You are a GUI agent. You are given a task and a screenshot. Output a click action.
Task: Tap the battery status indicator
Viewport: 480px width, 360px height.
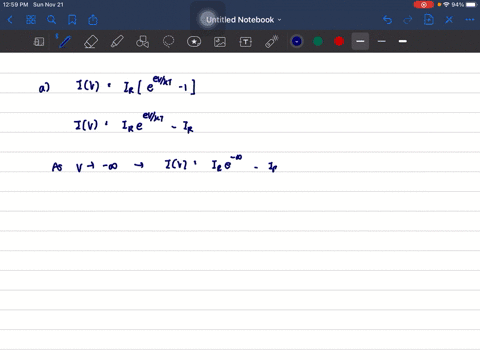[471, 5]
